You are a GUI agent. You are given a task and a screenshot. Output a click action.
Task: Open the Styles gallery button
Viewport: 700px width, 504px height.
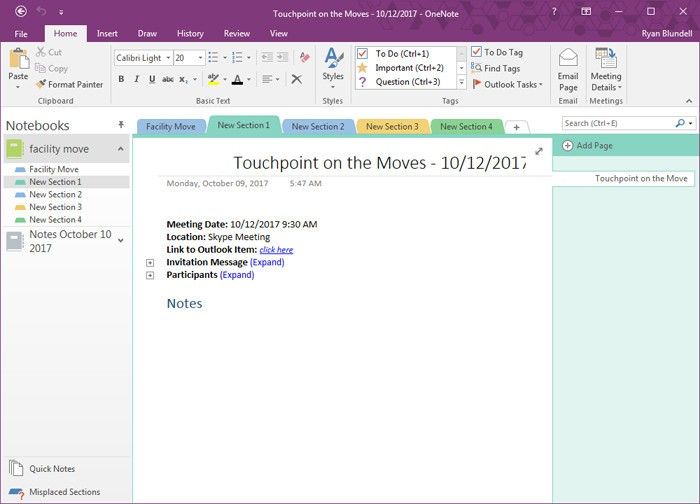333,69
